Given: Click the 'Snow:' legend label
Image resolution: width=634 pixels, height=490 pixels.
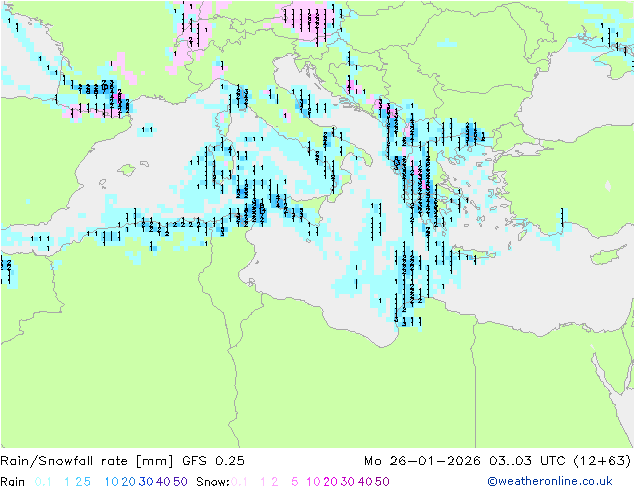Looking at the screenshot, I should [x=213, y=482].
